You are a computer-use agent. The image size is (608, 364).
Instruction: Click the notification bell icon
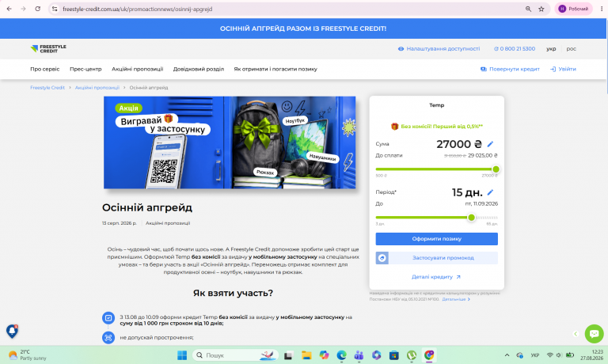click(12, 331)
